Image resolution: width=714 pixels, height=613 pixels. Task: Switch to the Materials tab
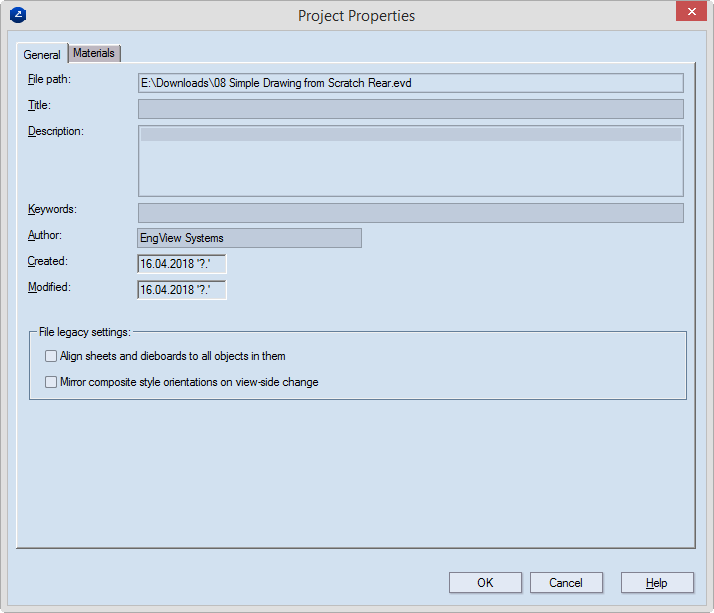coord(95,53)
